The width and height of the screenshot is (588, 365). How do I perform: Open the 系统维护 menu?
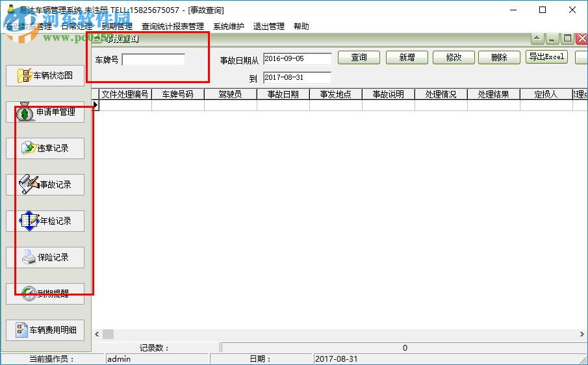point(229,27)
